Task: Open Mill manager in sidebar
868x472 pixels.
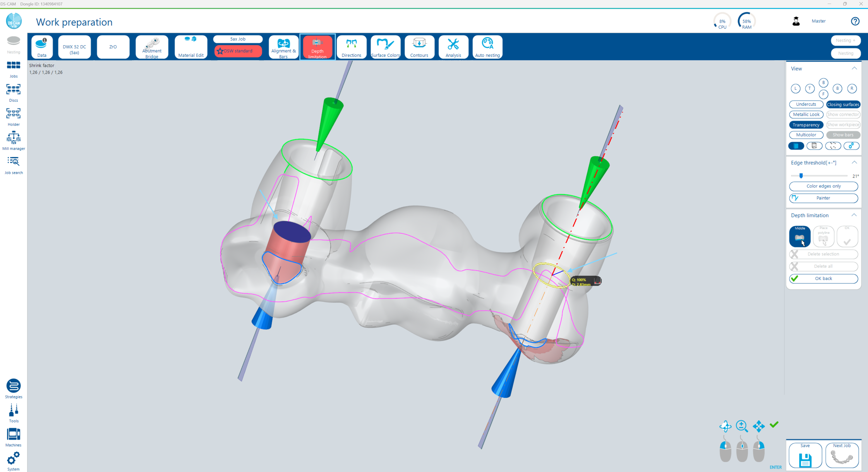Action: click(14, 141)
